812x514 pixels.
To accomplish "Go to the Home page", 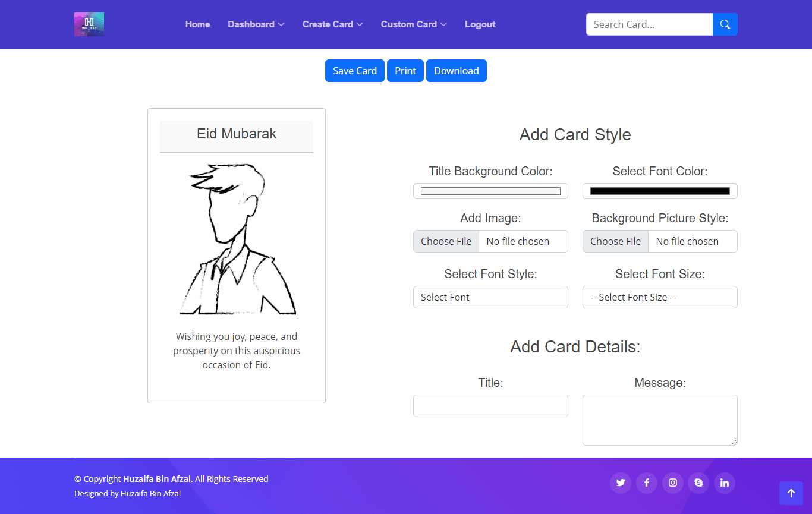I will 197,24.
